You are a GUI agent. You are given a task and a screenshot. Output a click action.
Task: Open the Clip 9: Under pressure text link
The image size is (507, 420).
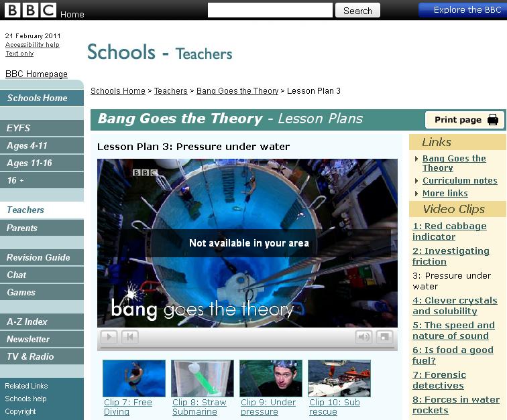268,407
